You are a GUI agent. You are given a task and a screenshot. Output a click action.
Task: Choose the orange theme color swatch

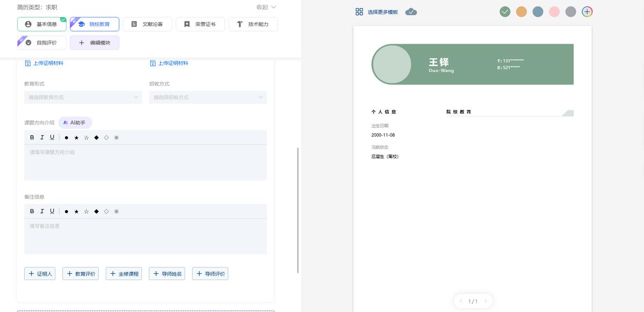coord(521,12)
